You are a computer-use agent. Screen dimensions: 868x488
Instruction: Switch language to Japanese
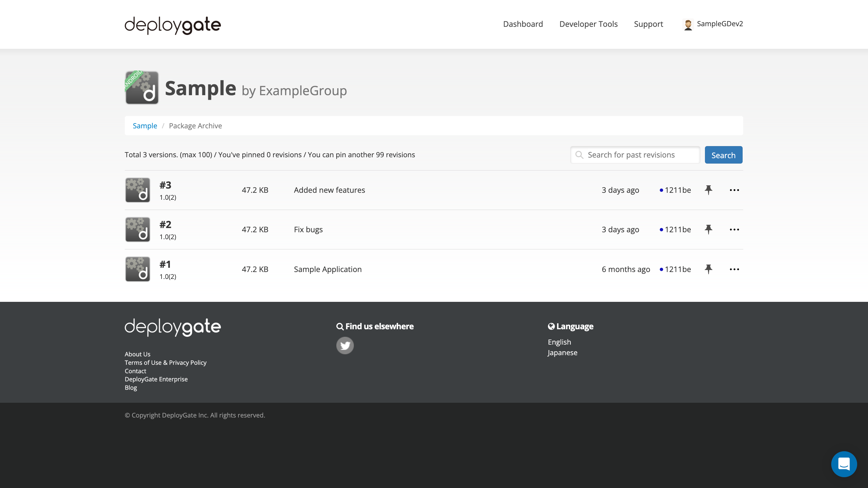pyautogui.click(x=562, y=353)
